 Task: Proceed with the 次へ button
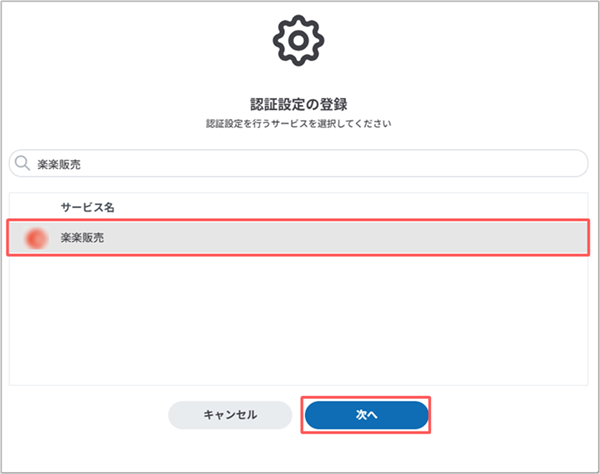pos(366,414)
